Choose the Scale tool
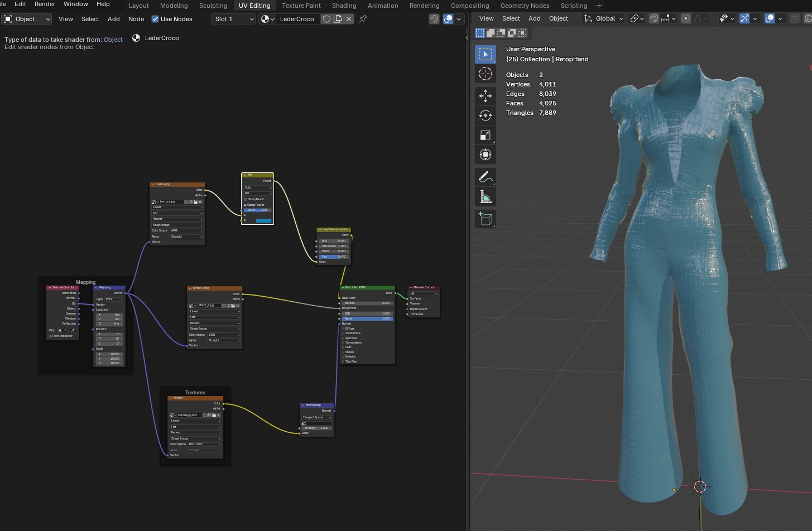 click(485, 135)
